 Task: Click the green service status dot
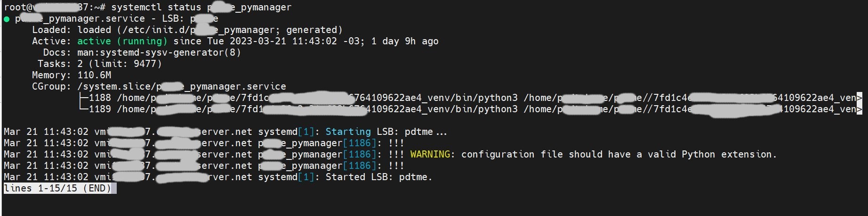[7, 19]
